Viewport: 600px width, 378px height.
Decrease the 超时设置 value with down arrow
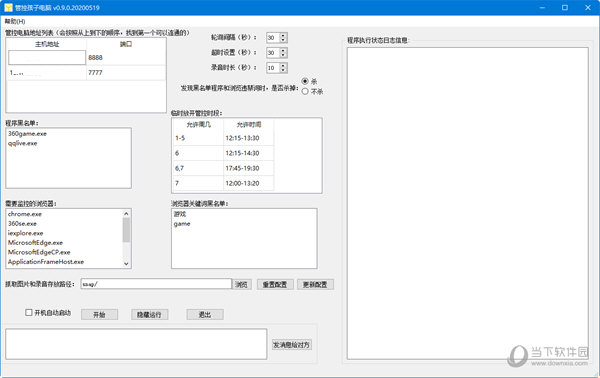(283, 55)
